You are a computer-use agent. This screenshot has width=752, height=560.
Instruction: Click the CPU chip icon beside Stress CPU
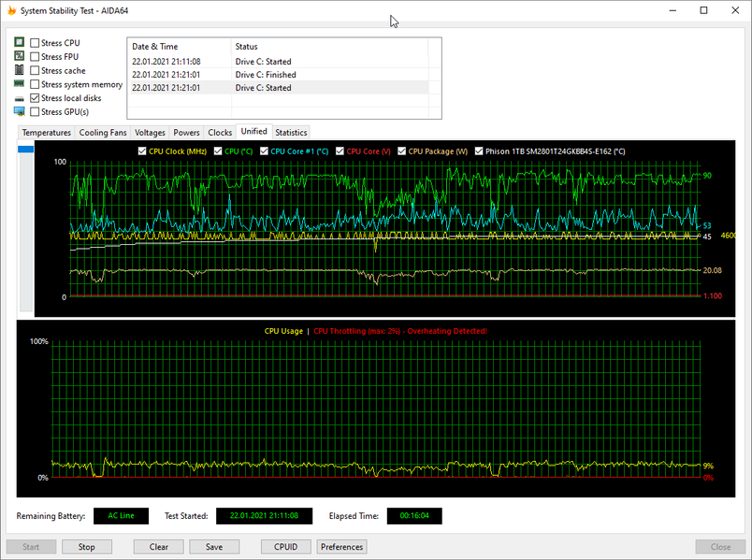pyautogui.click(x=19, y=43)
